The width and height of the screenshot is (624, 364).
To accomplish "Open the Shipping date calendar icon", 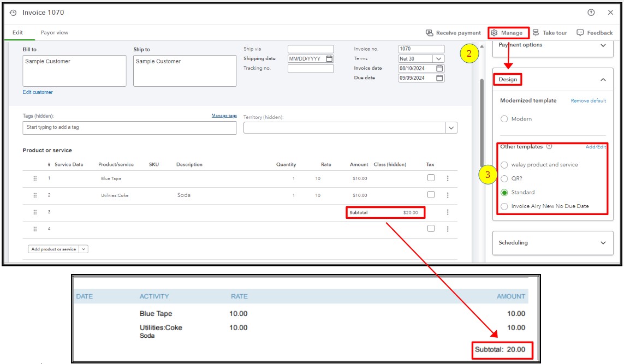I will [x=328, y=58].
